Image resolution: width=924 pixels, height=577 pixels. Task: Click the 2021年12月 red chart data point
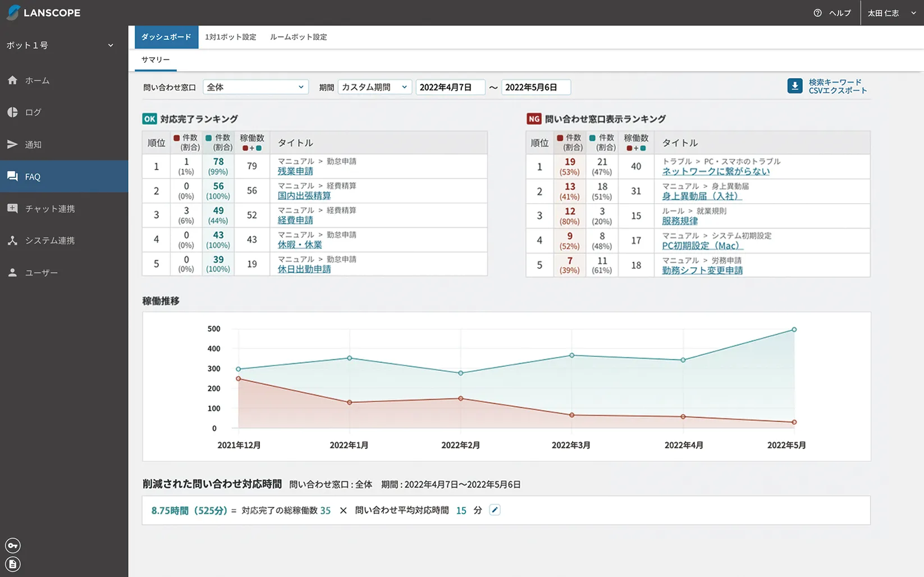click(239, 379)
